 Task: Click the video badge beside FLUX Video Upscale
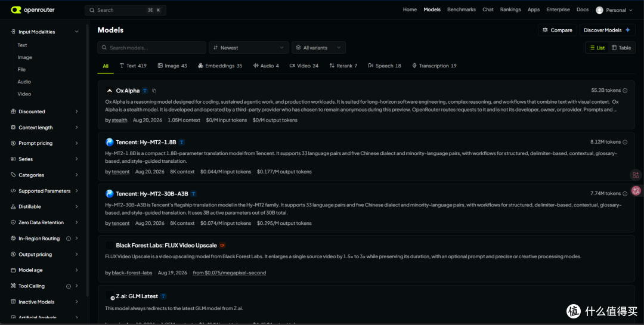(222, 245)
